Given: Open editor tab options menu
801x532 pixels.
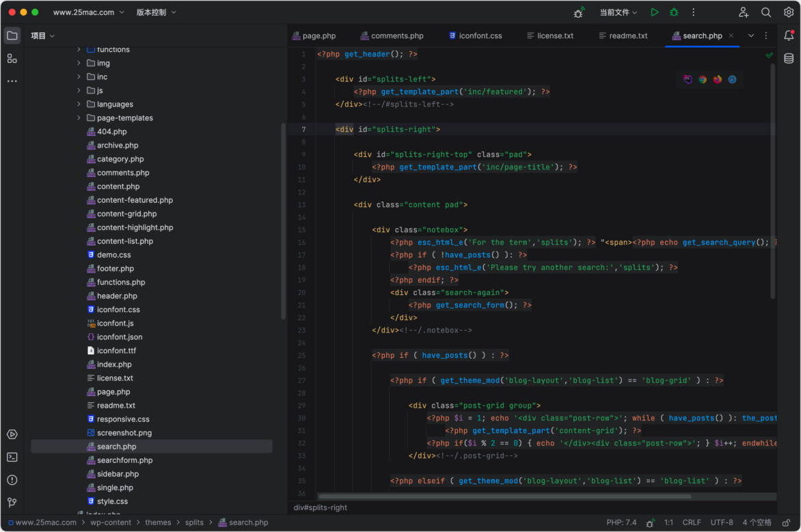Looking at the screenshot, I should 765,36.
